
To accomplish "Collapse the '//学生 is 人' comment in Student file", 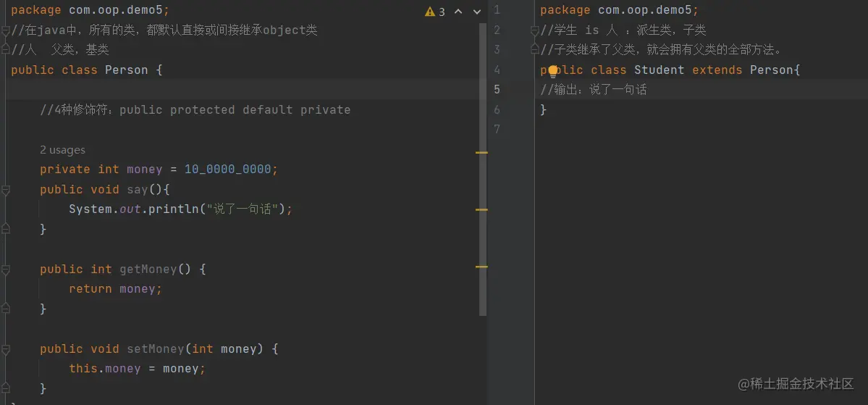I will click(535, 30).
